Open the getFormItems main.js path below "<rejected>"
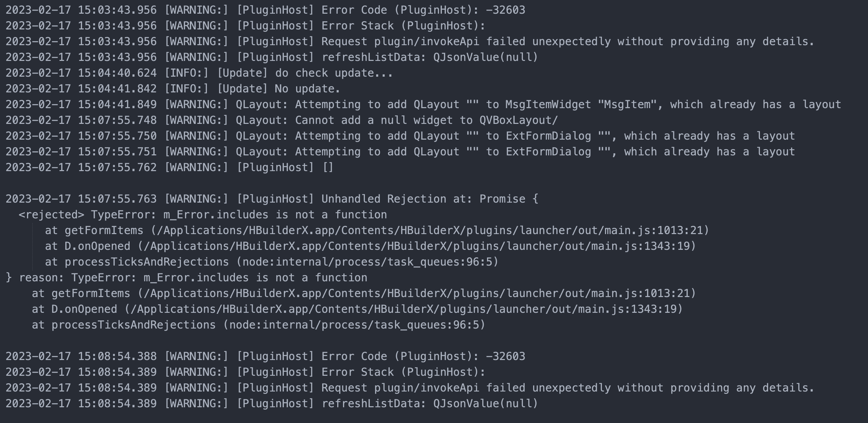The height and width of the screenshot is (423, 868). (x=430, y=230)
